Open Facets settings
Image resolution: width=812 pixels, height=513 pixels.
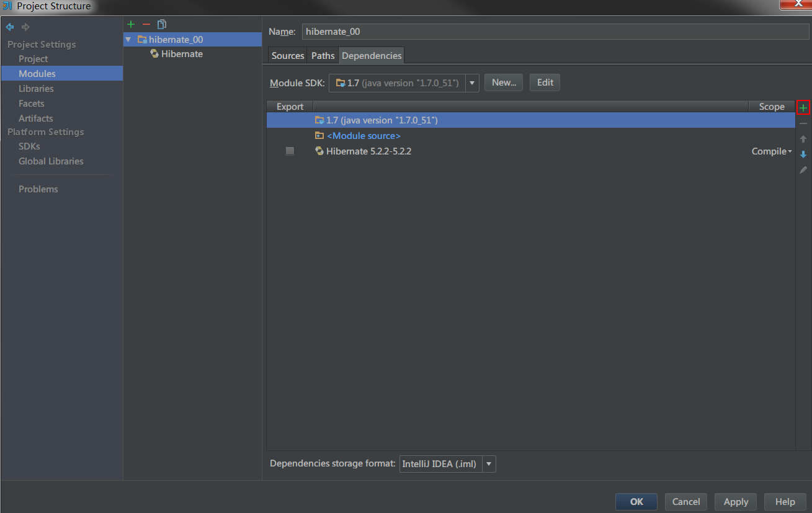[32, 104]
